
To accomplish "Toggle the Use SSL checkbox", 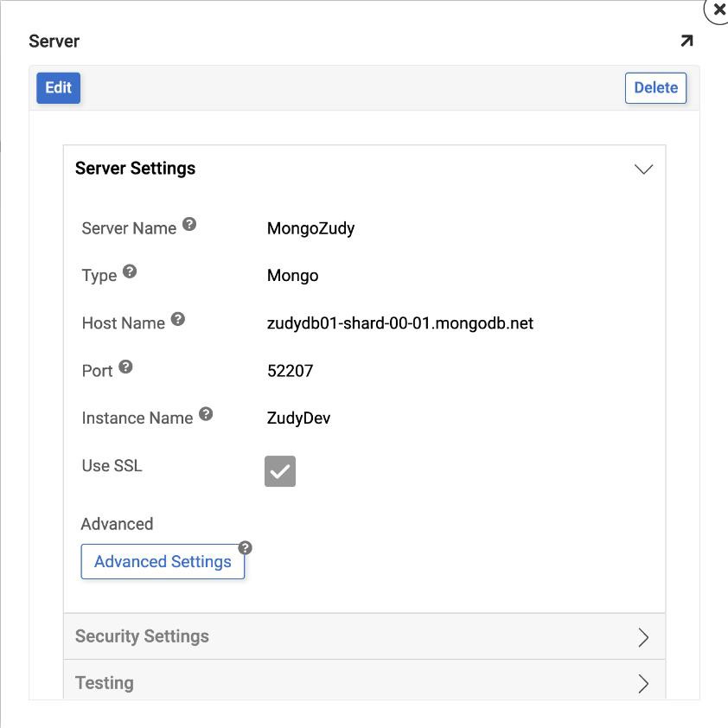I will click(280, 471).
